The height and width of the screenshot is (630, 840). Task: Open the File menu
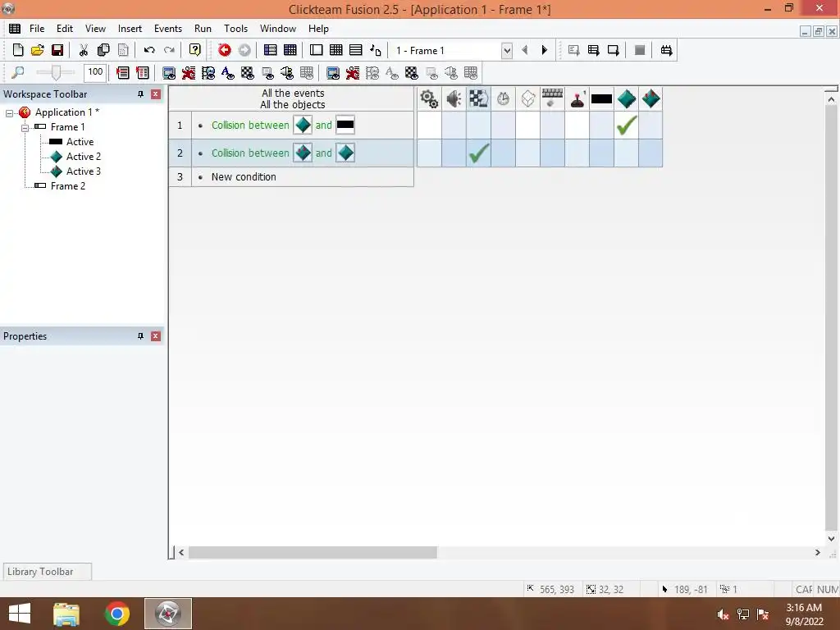(37, 29)
